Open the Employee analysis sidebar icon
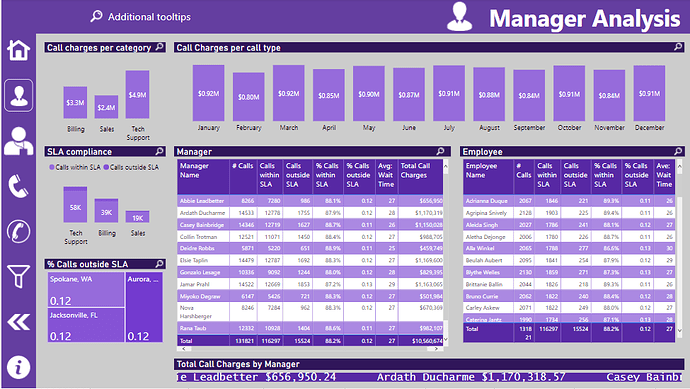This screenshot has height=389, width=690. (x=18, y=141)
